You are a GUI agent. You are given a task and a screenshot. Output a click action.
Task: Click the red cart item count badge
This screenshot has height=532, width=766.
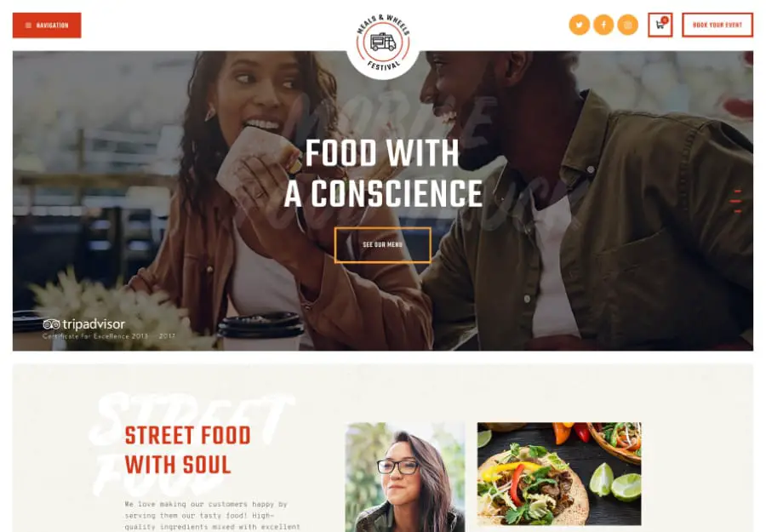(665, 20)
